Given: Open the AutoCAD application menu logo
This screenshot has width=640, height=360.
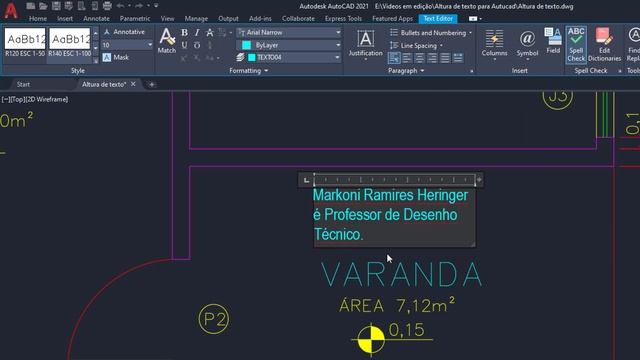Looking at the screenshot, I should 11,10.
